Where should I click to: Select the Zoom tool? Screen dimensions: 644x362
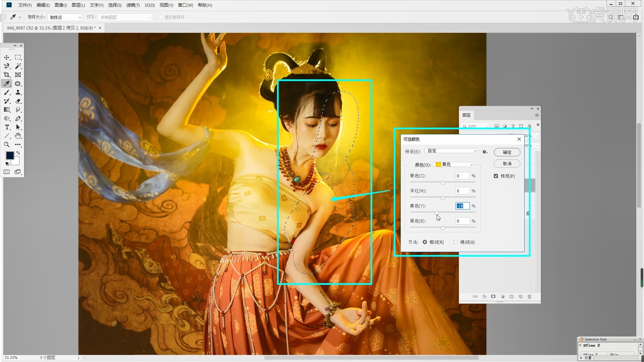7,145
